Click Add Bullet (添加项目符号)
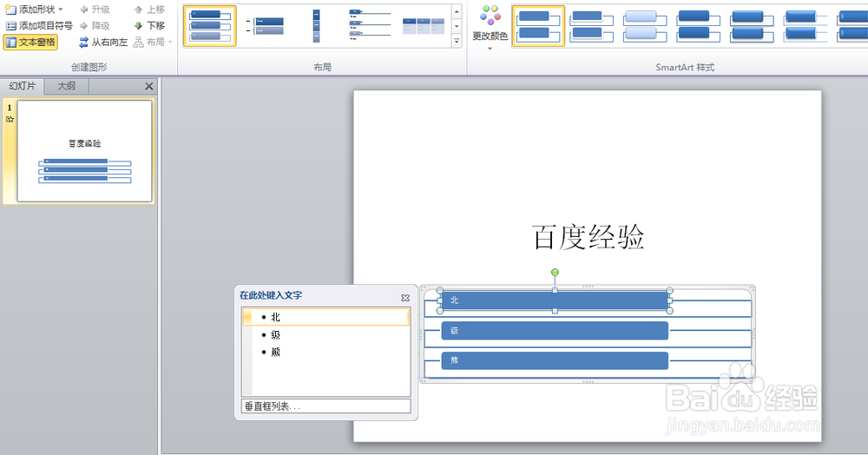The image size is (868, 455). point(39,25)
